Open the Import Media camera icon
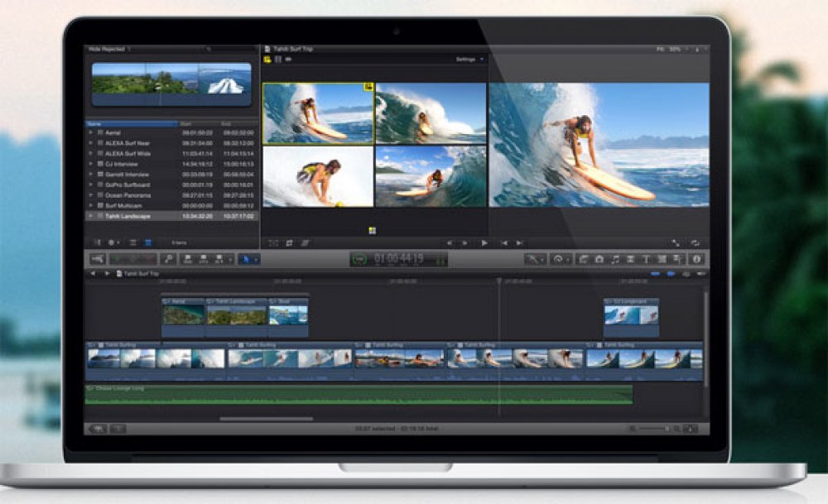This screenshot has width=828, height=504. tap(98, 259)
